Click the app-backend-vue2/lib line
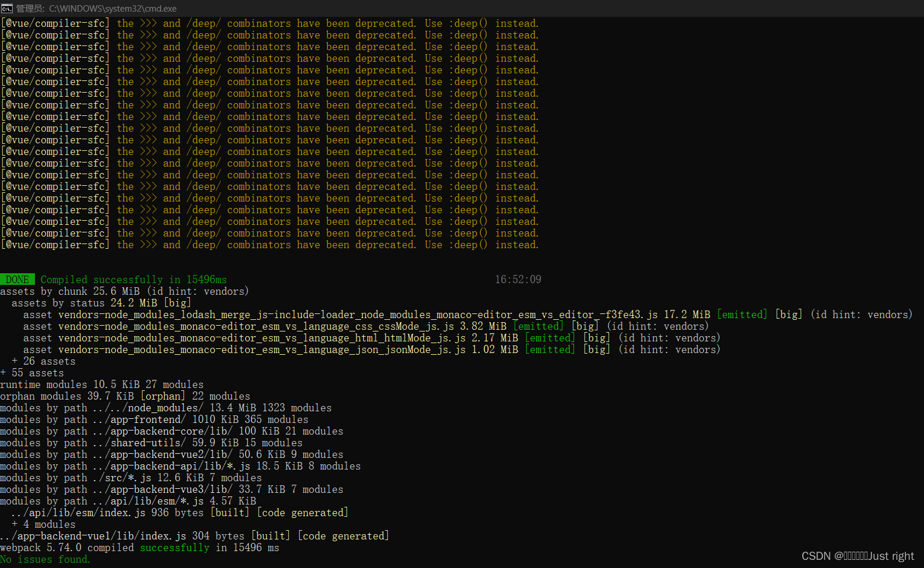 coord(172,454)
